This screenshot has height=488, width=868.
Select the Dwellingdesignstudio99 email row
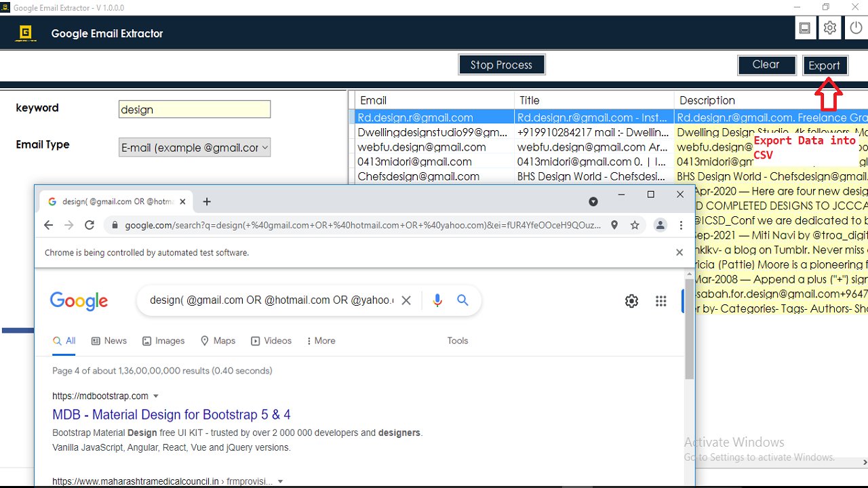612,132
